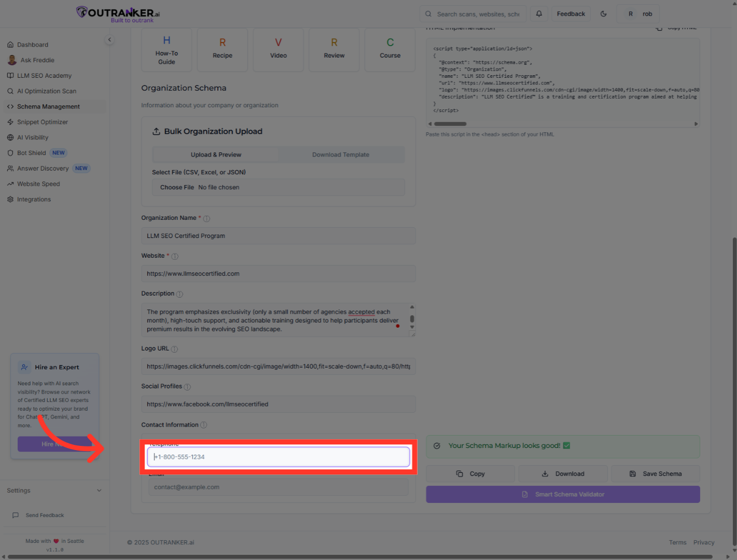The height and width of the screenshot is (560, 737).
Task: Collapse the left sidebar
Action: pyautogui.click(x=109, y=39)
